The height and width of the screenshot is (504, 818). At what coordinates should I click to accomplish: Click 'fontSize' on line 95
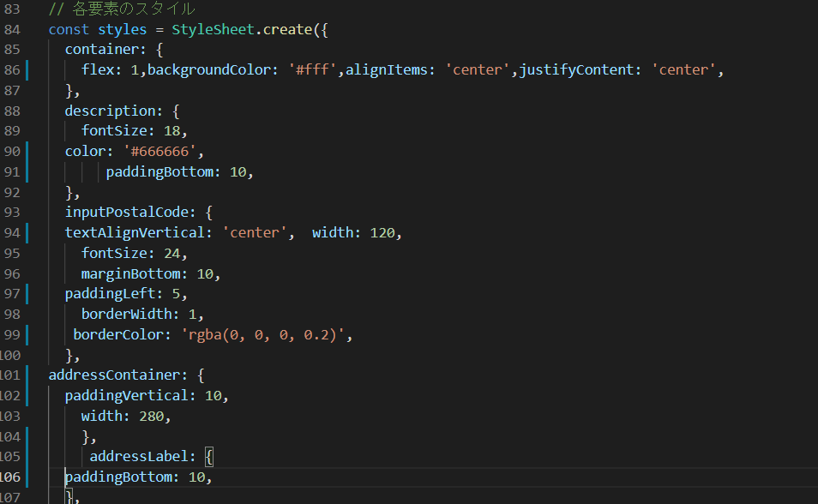click(114, 253)
